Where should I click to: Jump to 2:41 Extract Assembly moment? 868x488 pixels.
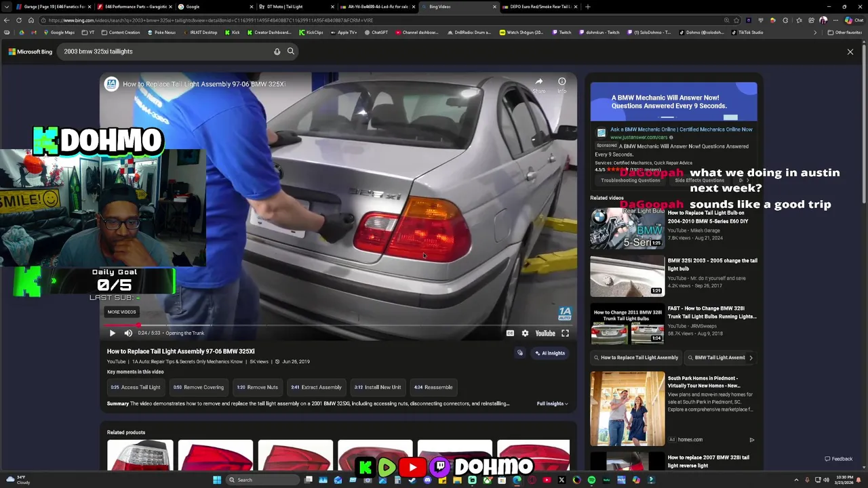pyautogui.click(x=316, y=387)
